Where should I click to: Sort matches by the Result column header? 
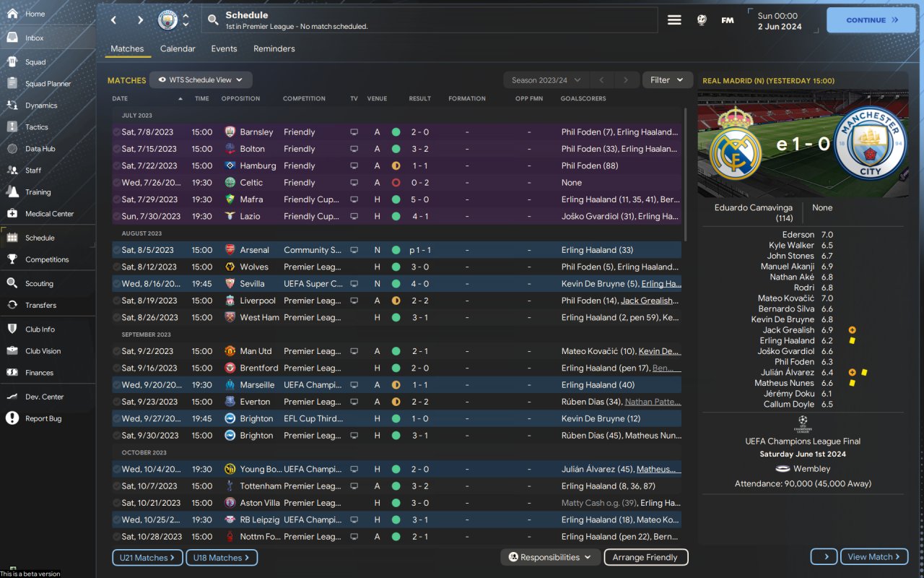419,98
